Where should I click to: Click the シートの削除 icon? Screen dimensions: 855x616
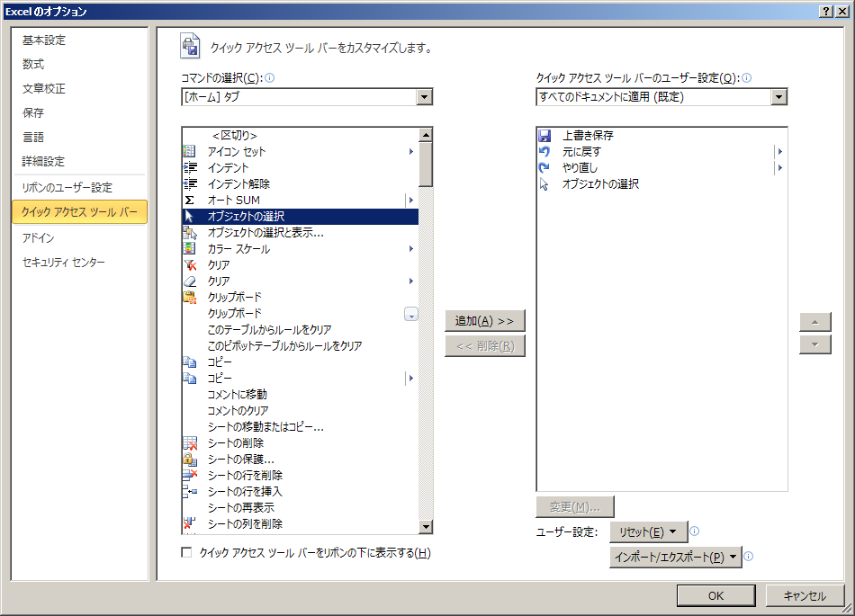189,442
